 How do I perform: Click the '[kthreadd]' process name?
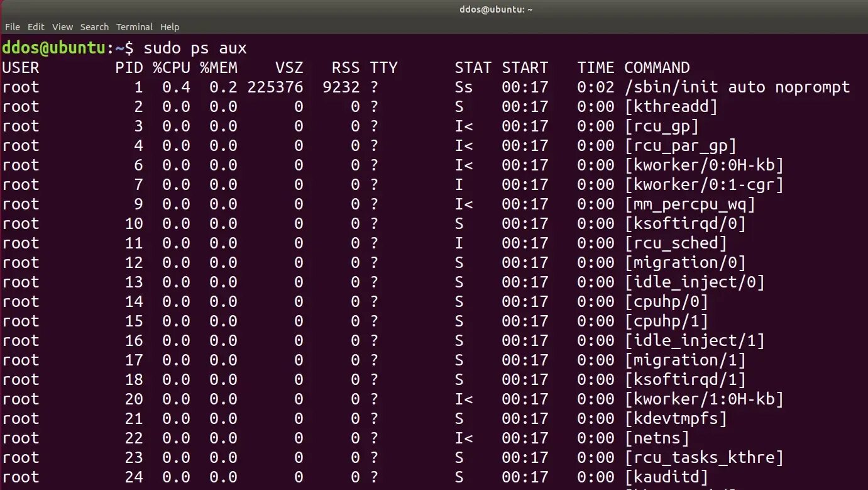(x=671, y=106)
